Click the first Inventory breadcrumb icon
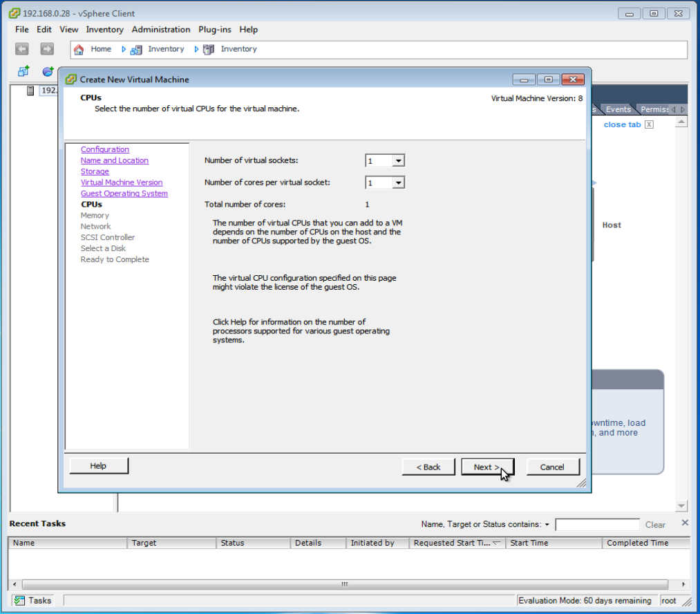700x614 pixels. click(x=136, y=50)
